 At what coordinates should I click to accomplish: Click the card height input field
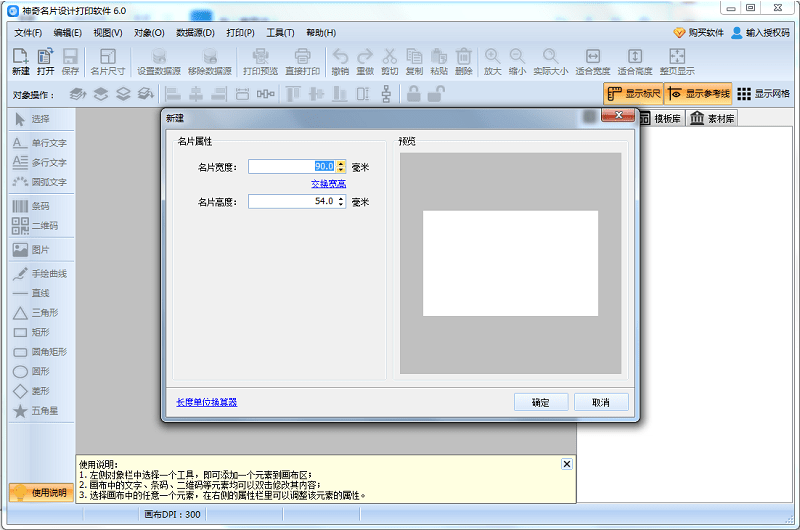[x=292, y=201]
